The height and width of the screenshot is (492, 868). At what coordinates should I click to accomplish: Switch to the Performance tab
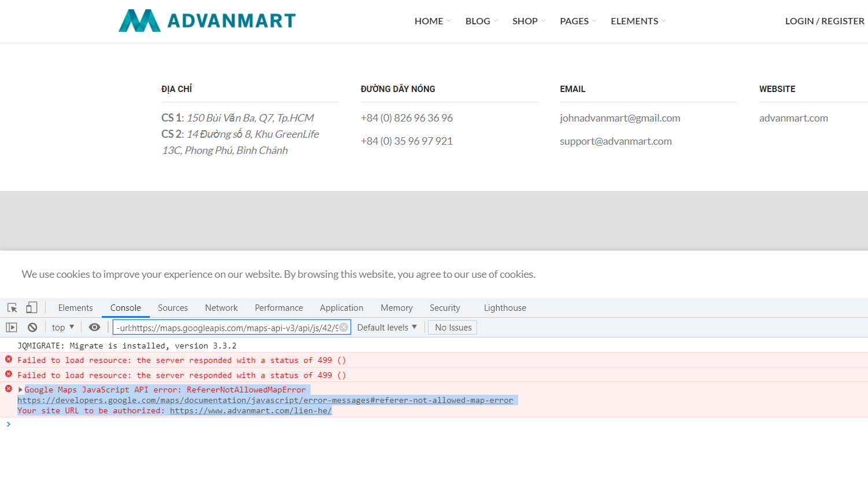tap(279, 308)
